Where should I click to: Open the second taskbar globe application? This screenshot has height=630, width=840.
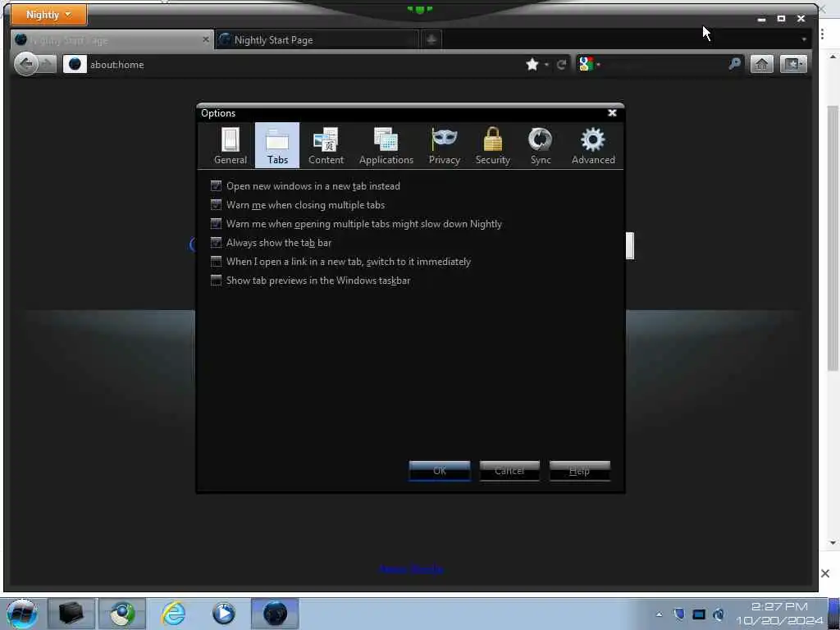point(122,614)
